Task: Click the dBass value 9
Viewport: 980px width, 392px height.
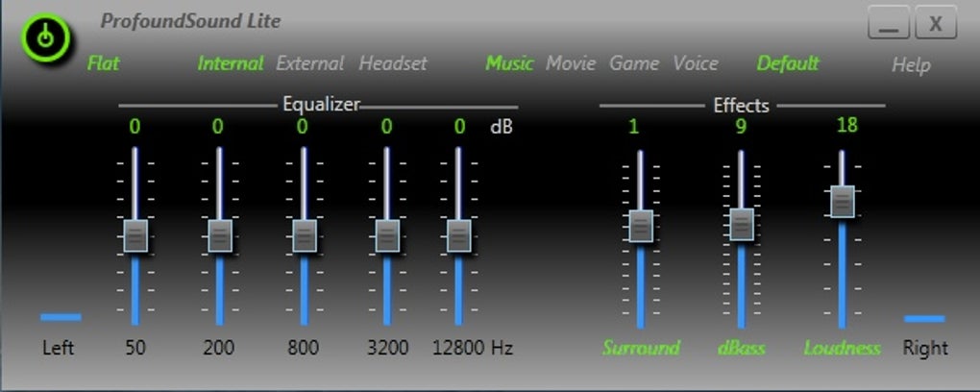Action: (x=742, y=127)
